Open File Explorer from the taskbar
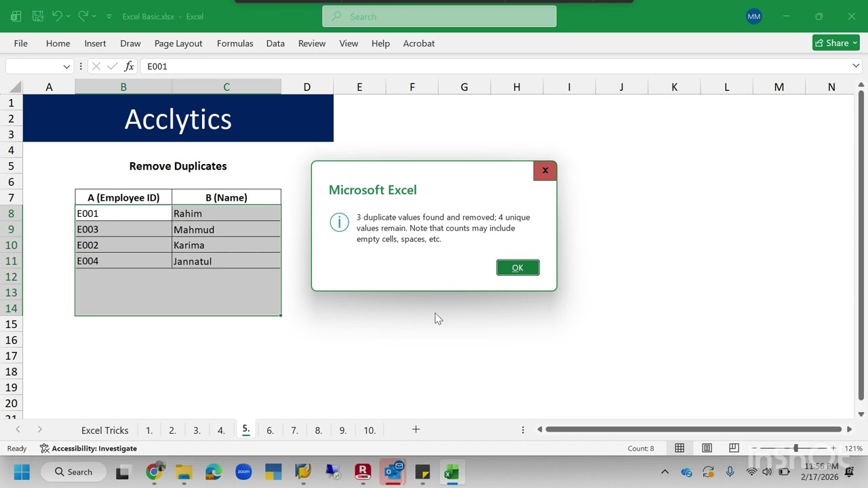This screenshot has height=488, width=868. click(x=184, y=472)
